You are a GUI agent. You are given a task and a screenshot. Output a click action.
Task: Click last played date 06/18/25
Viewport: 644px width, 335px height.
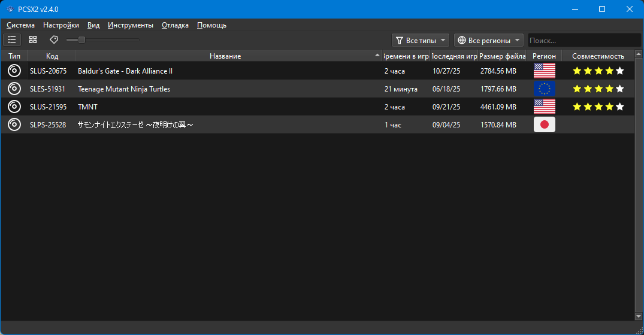tap(446, 89)
